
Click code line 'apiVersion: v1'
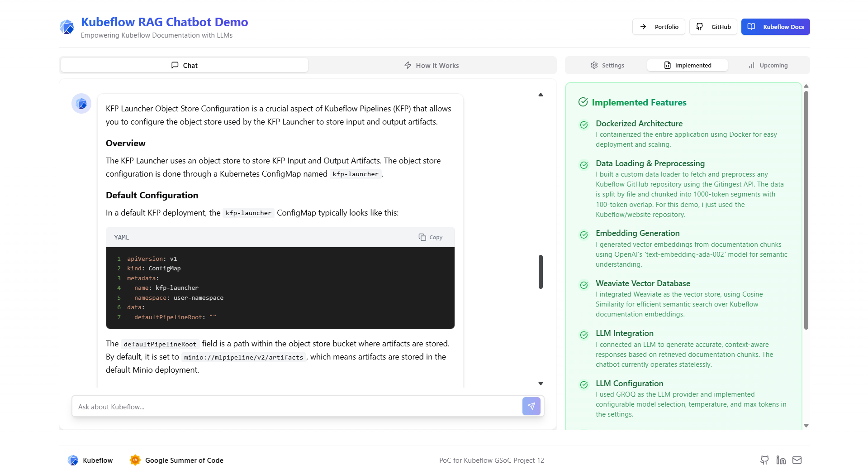pyautogui.click(x=152, y=259)
